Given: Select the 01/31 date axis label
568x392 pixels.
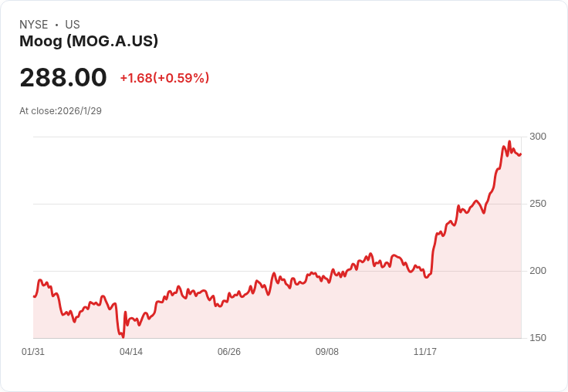Looking at the screenshot, I should pyautogui.click(x=33, y=352).
